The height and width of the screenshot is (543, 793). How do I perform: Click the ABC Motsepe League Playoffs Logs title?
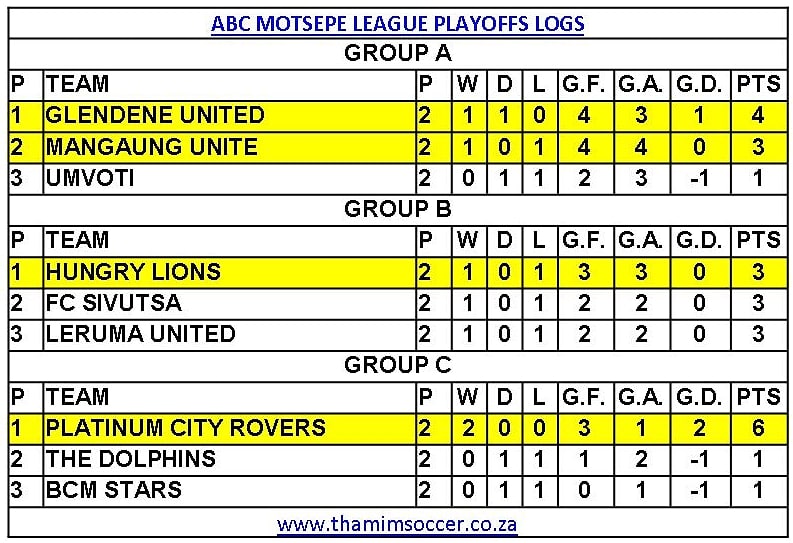pos(397,23)
